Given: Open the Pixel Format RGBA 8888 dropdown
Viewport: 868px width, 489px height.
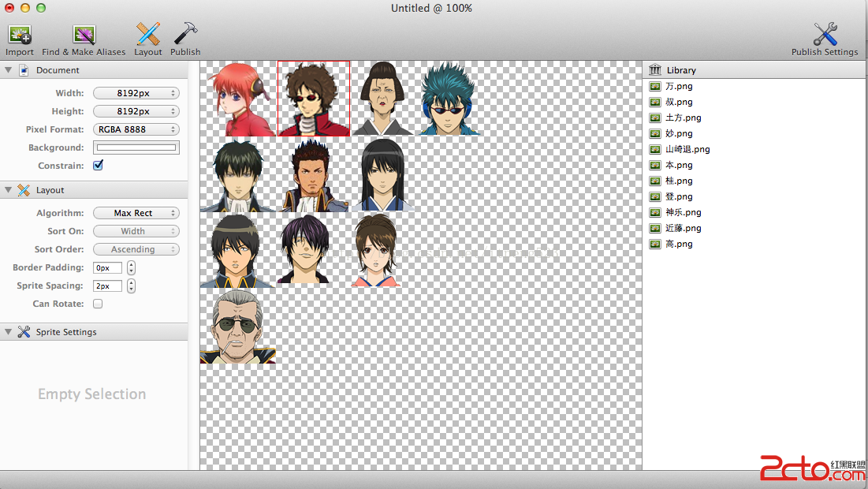Looking at the screenshot, I should click(136, 129).
